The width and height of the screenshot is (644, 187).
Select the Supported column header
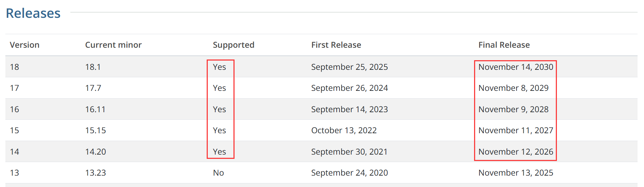(233, 45)
